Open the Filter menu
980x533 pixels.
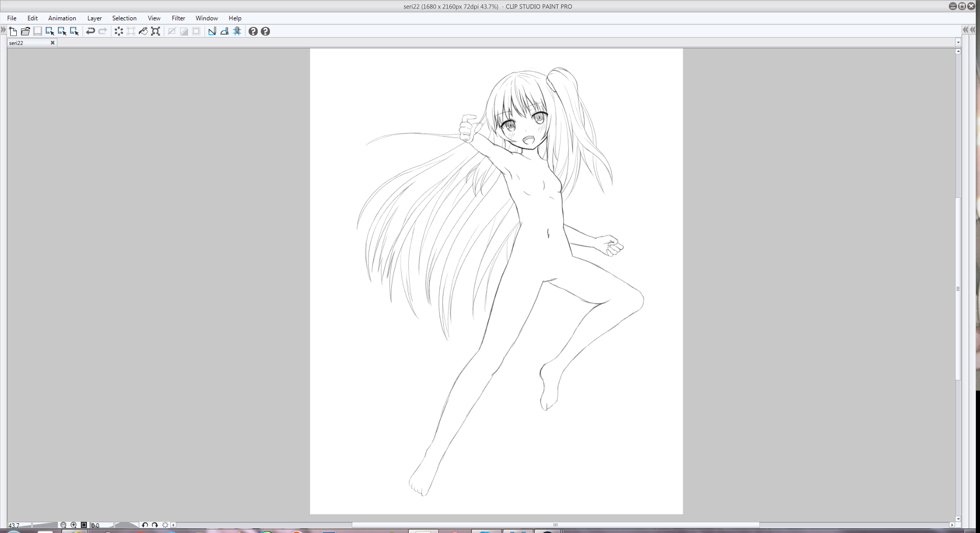(178, 18)
